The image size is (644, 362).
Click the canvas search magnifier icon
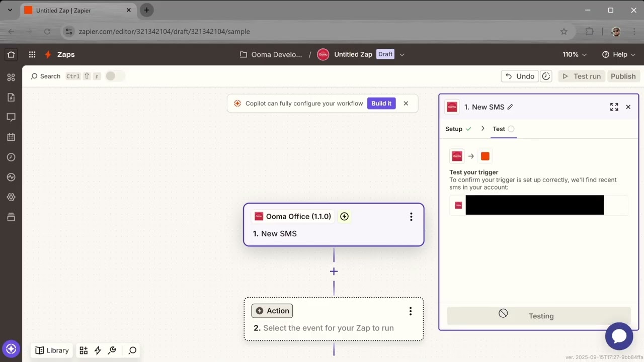132,350
